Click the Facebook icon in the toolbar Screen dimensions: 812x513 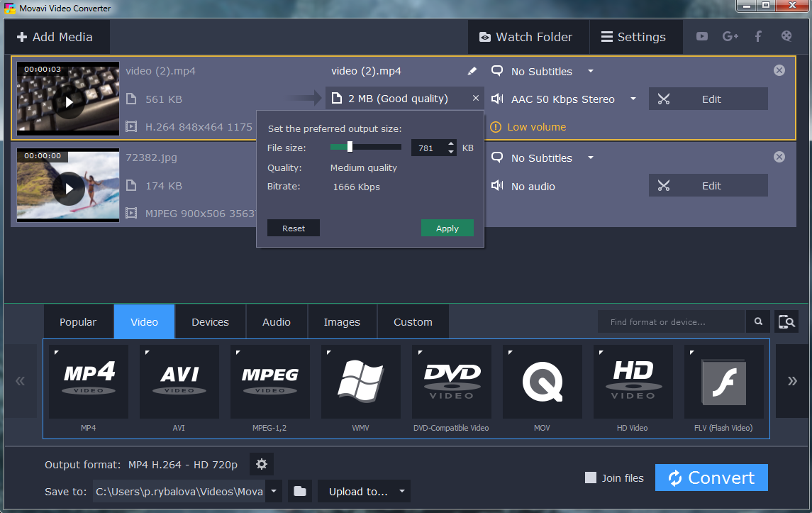click(x=758, y=36)
